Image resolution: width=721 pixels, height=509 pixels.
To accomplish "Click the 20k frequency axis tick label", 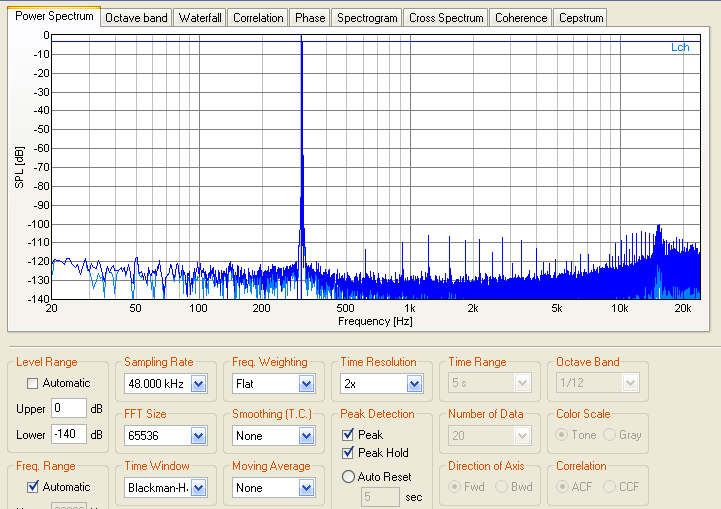I will pos(682,309).
